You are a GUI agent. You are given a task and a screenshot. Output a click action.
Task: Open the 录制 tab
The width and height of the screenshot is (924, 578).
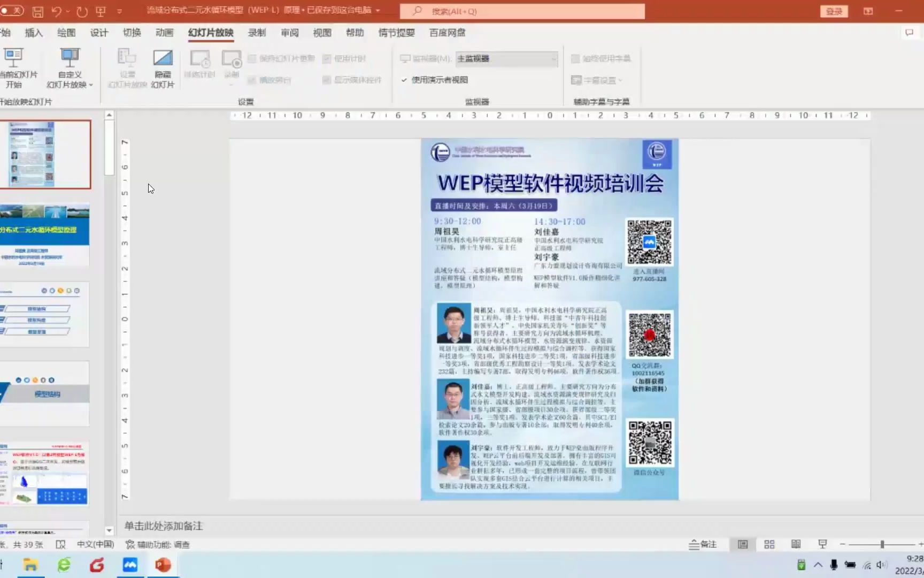point(257,33)
